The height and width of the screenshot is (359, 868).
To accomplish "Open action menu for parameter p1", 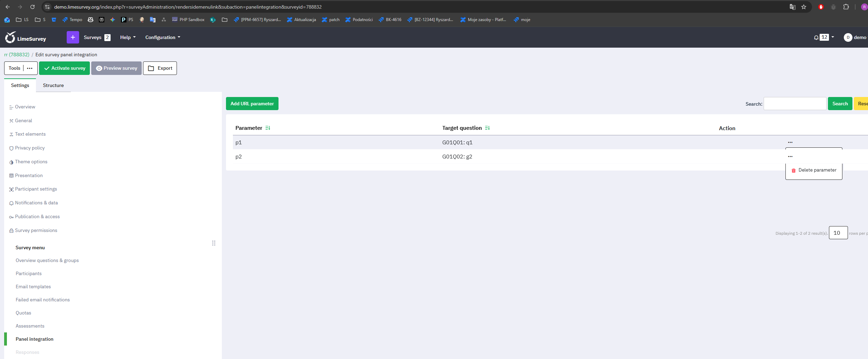I will click(x=790, y=142).
